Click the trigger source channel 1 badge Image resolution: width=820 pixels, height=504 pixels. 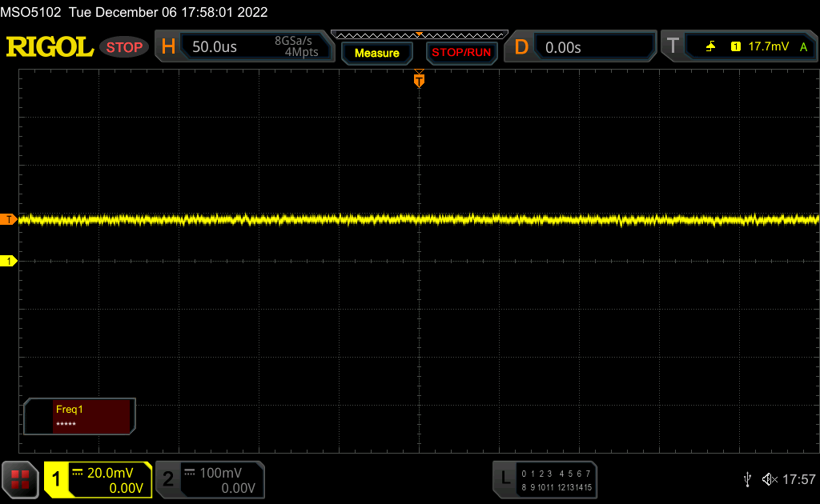(735, 46)
